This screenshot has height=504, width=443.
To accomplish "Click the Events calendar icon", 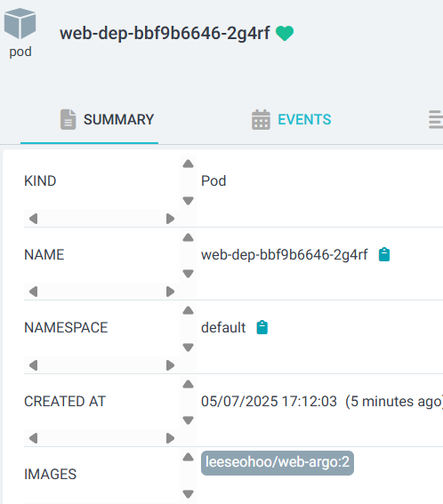I will pyautogui.click(x=261, y=120).
